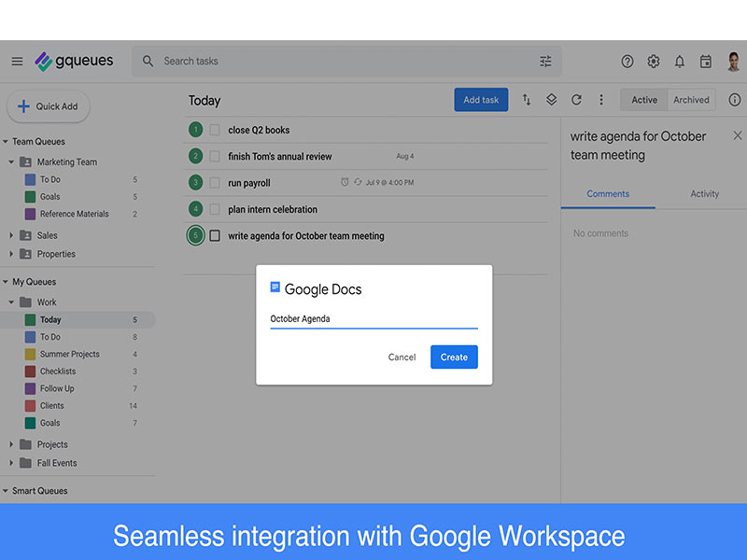This screenshot has height=560, width=747.
Task: Click the refresh queue icon
Action: tap(576, 100)
